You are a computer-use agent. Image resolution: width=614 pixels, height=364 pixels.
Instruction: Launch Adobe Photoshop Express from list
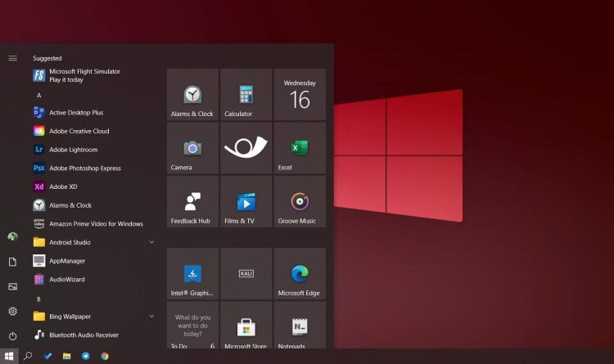(x=94, y=169)
